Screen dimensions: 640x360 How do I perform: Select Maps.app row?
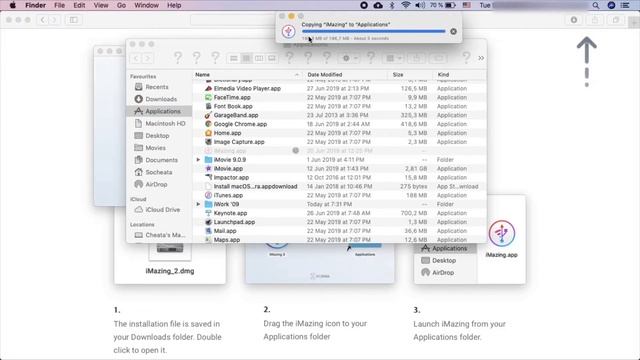(339, 240)
